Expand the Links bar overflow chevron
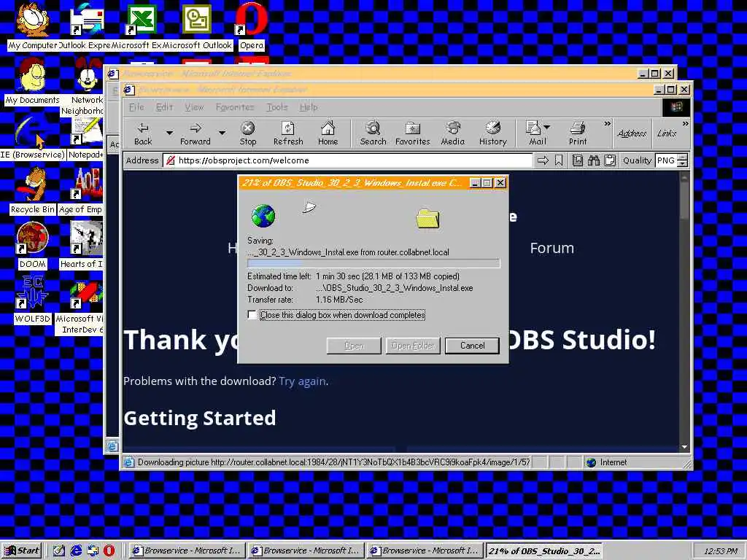The height and width of the screenshot is (560, 747). click(x=685, y=124)
